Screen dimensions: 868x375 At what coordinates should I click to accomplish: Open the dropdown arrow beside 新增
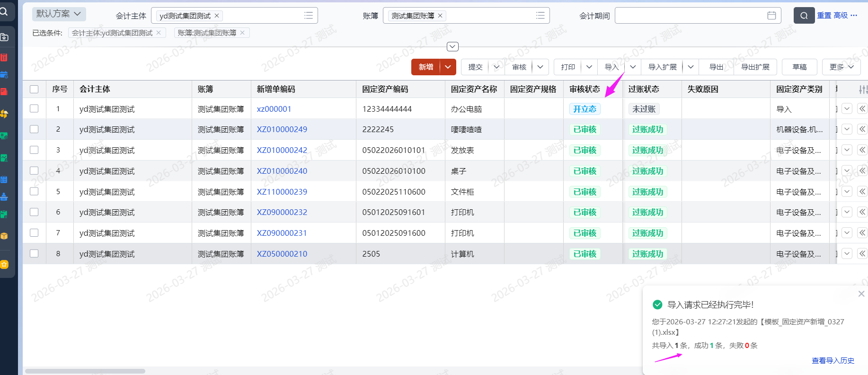point(448,67)
